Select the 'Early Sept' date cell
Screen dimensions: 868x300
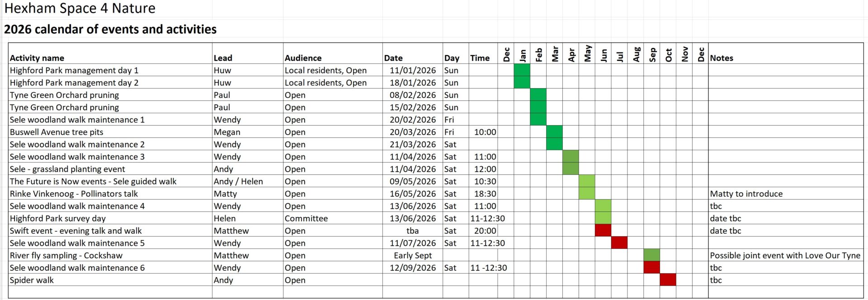413,255
